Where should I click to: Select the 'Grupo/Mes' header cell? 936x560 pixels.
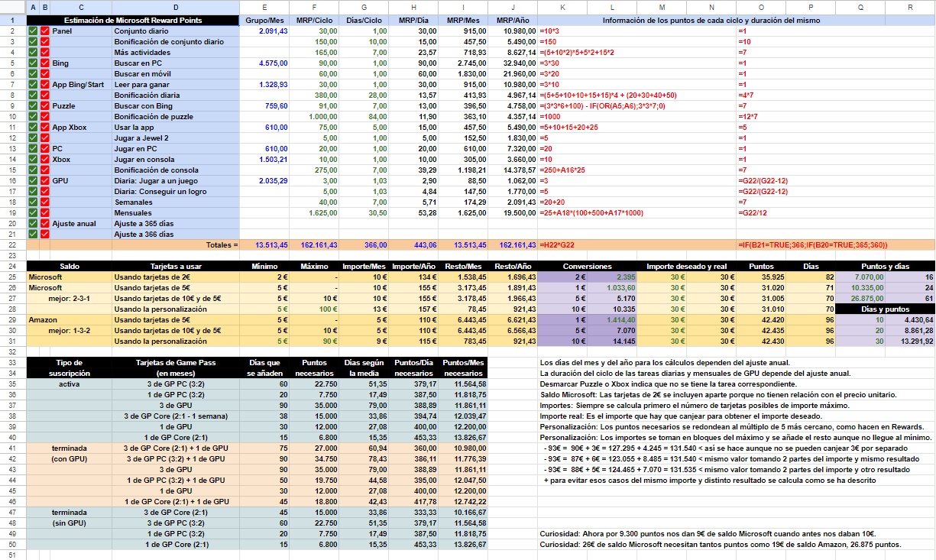click(264, 20)
